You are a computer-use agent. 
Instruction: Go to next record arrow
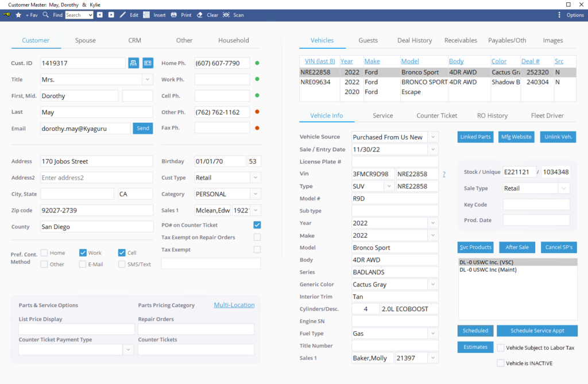111,15
